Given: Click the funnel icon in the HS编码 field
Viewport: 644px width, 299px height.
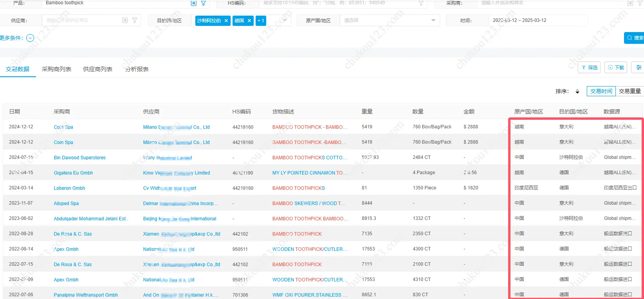Looking at the screenshot, I should point(421,3).
